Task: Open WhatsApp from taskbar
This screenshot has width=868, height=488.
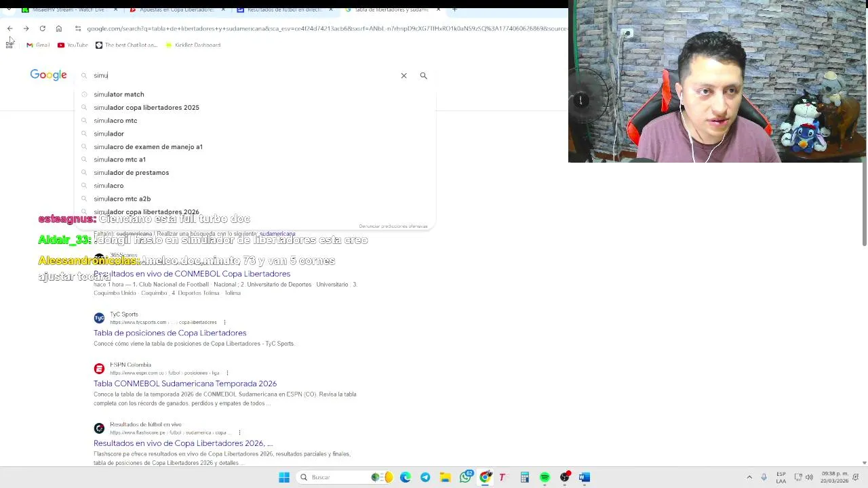Action: pos(465,477)
